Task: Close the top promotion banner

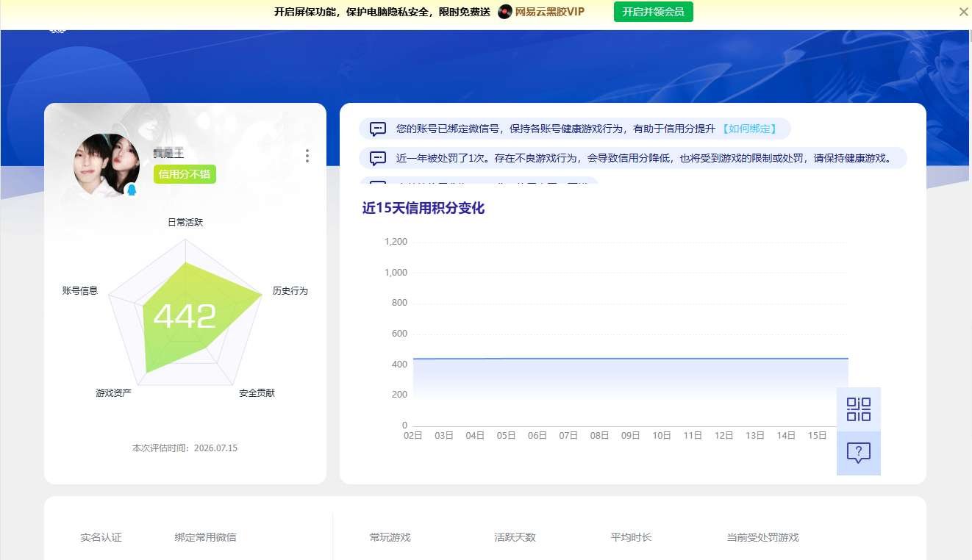Action: pos(963,12)
